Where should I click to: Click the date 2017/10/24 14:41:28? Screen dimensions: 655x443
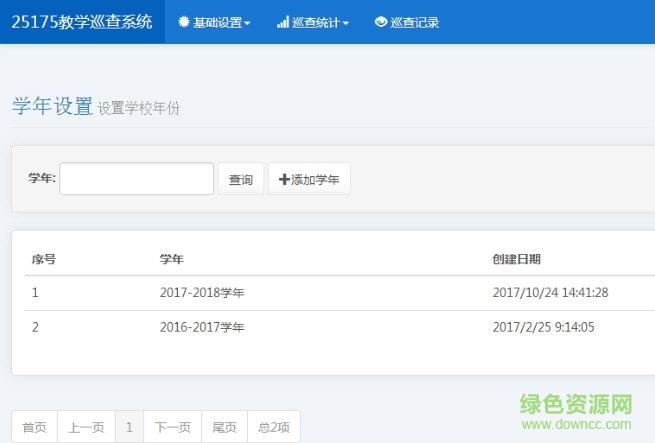click(551, 293)
